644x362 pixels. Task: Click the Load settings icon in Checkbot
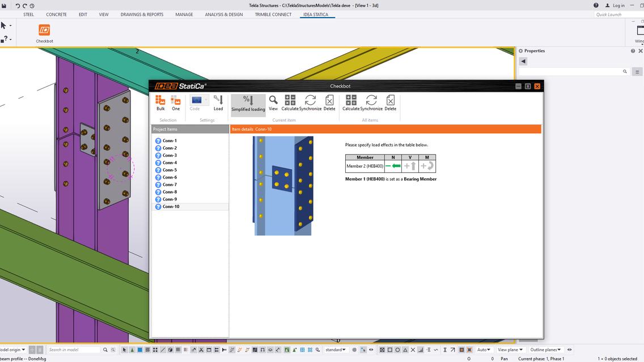coord(218,103)
